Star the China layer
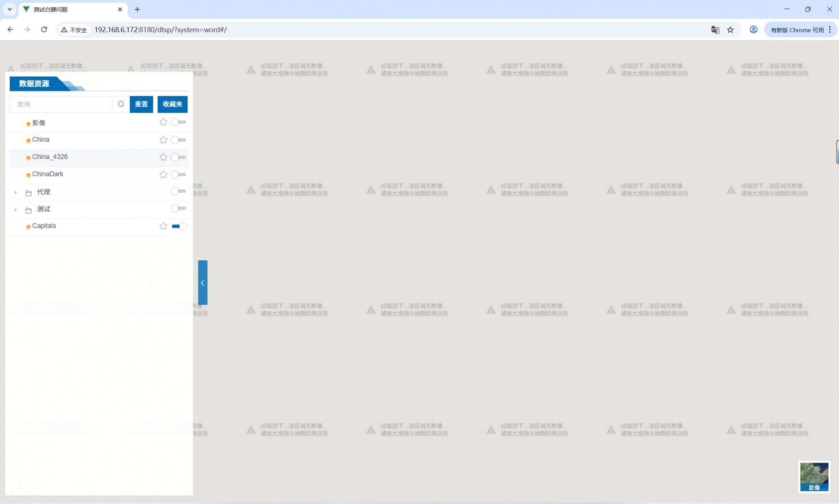 pyautogui.click(x=163, y=140)
